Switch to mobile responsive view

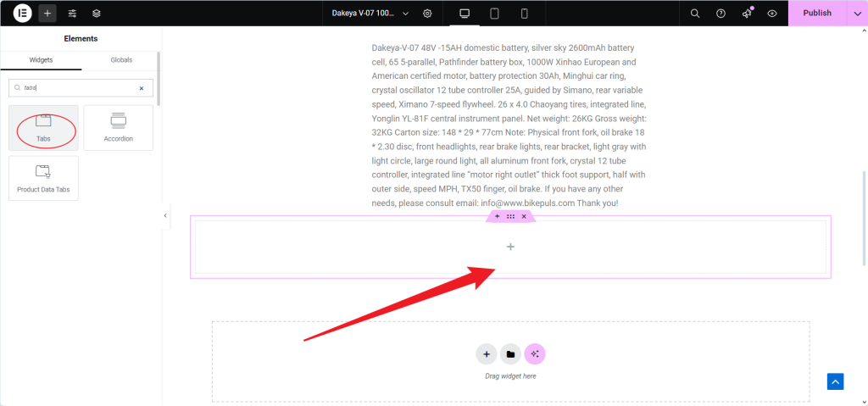[524, 14]
